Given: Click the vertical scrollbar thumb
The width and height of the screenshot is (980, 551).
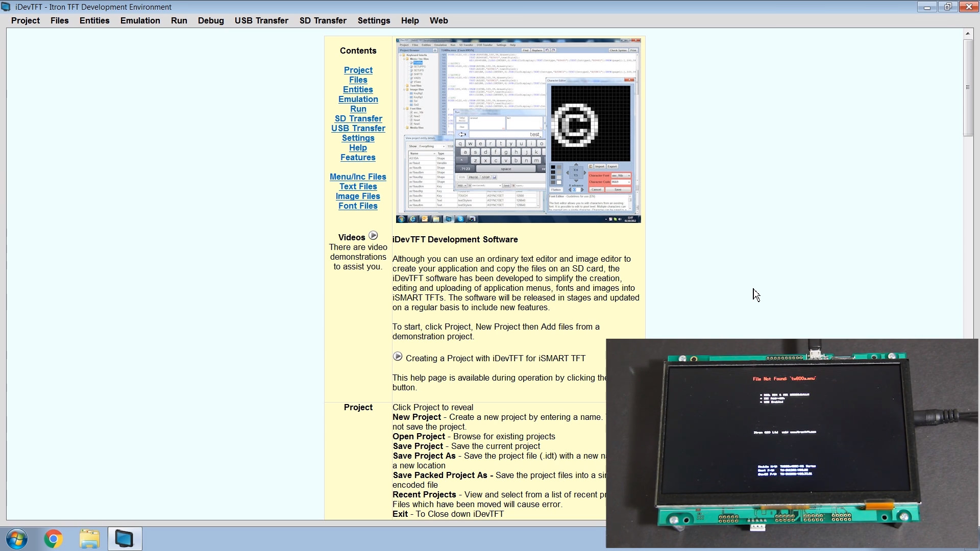Looking at the screenshot, I should click(x=967, y=87).
